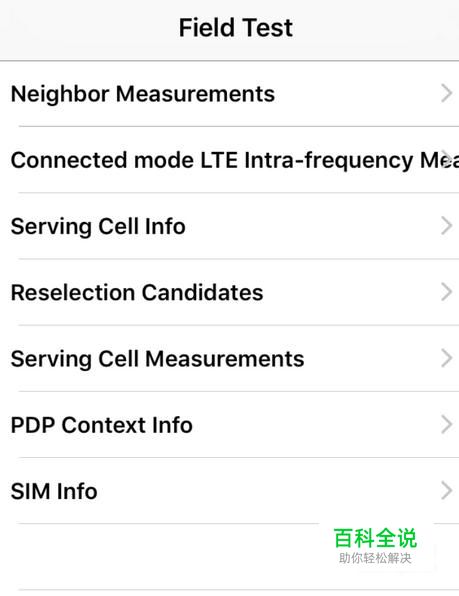Click the 助你轻松解决 watermark caption
This screenshot has width=459, height=596.
(x=375, y=558)
